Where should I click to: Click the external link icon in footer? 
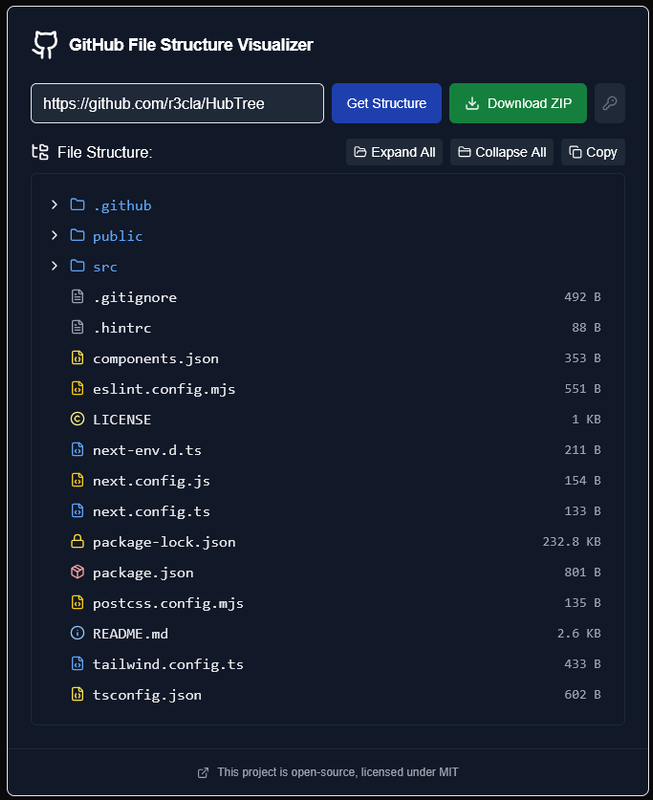203,772
